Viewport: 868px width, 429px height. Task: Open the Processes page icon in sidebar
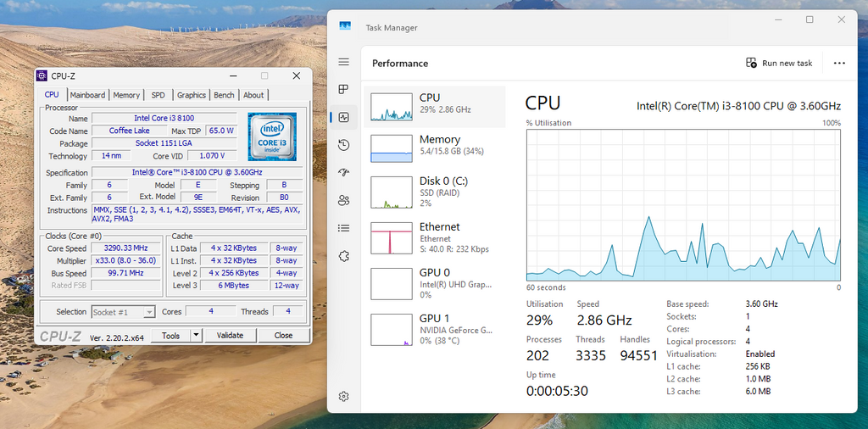(x=344, y=90)
